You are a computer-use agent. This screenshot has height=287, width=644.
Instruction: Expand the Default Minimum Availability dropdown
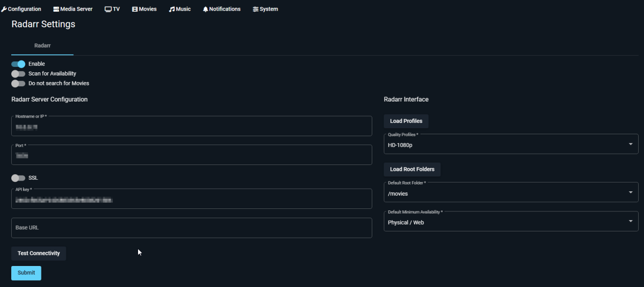tap(630, 221)
